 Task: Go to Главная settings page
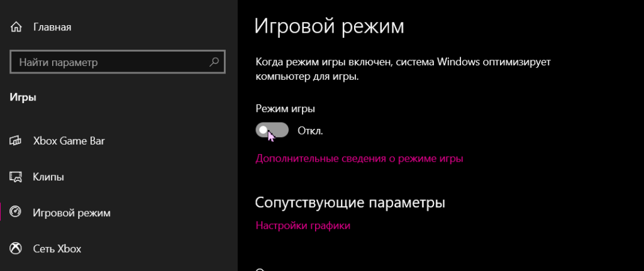[x=52, y=27]
